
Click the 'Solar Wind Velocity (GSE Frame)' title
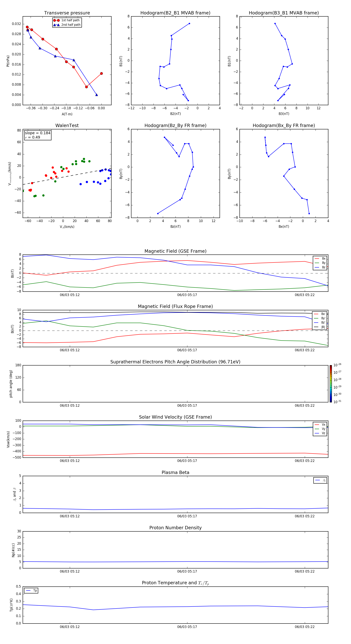[175, 417]
